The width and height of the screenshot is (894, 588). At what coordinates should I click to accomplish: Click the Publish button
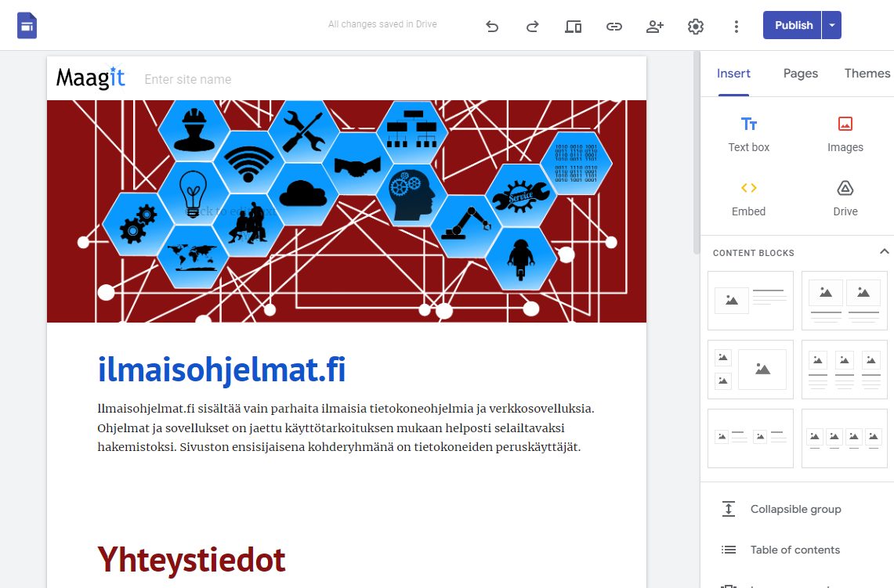[x=792, y=25]
